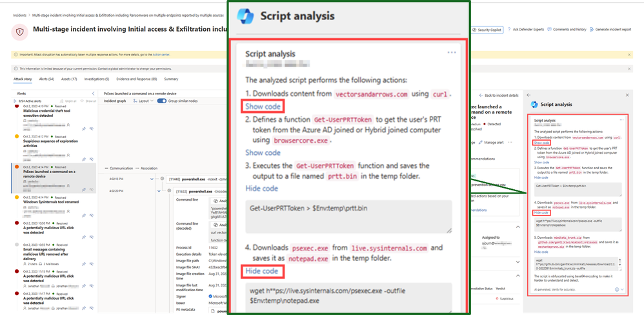Open more options beside Manage alert
The image size is (644, 315).
point(510,142)
